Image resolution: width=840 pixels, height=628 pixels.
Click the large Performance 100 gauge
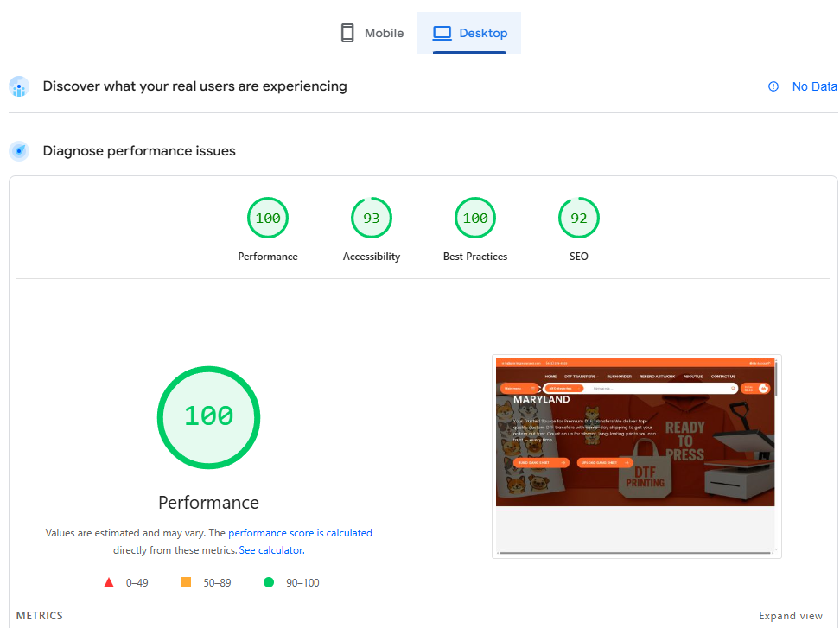click(x=208, y=417)
